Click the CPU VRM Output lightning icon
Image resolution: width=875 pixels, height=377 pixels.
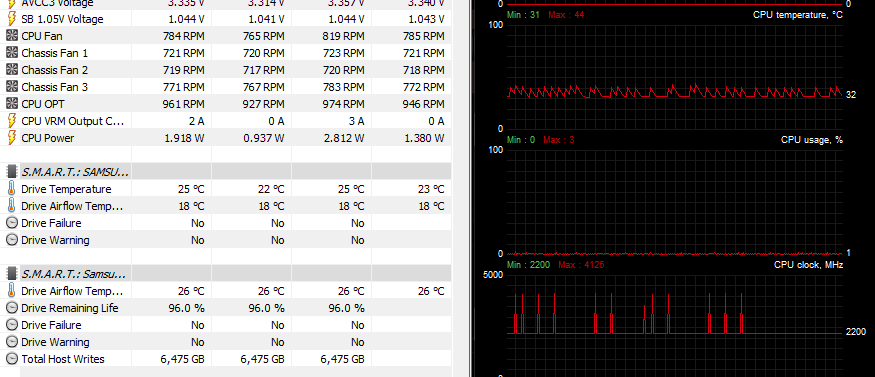point(11,120)
